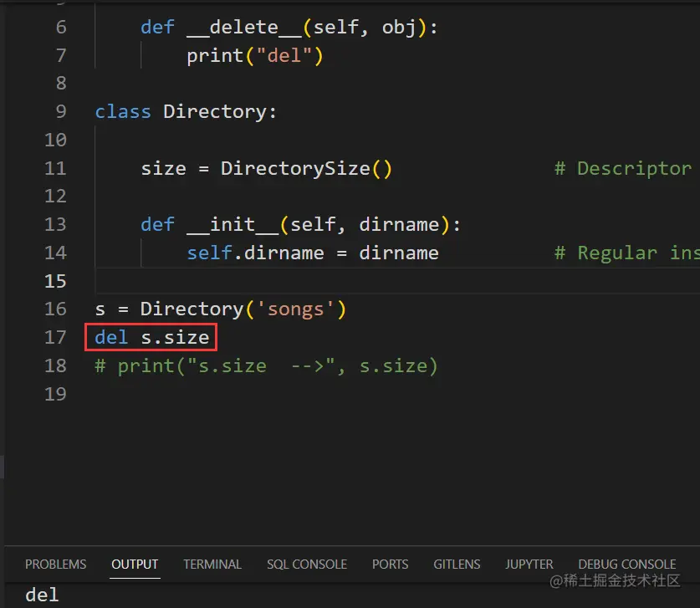Click line number 14 in gutter
This screenshot has height=608, width=700.
click(55, 253)
